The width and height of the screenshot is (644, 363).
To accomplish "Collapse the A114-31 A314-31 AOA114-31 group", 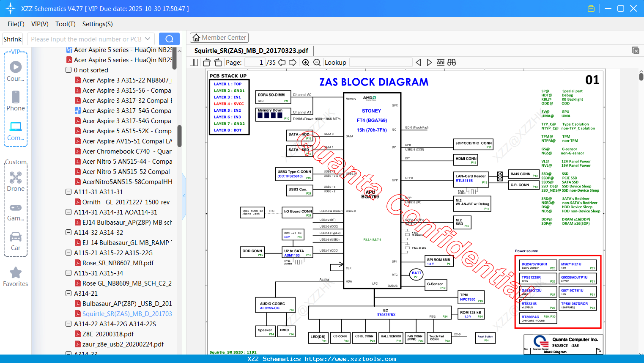I will pyautogui.click(x=69, y=212).
